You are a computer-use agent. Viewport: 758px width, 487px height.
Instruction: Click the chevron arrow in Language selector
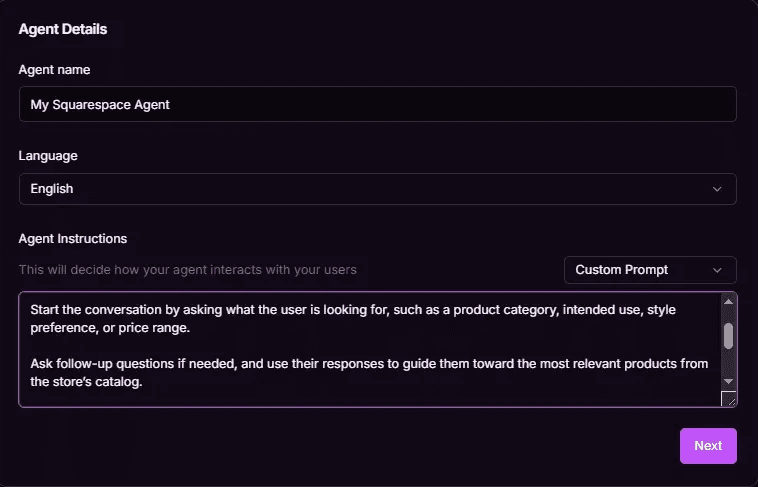(717, 189)
